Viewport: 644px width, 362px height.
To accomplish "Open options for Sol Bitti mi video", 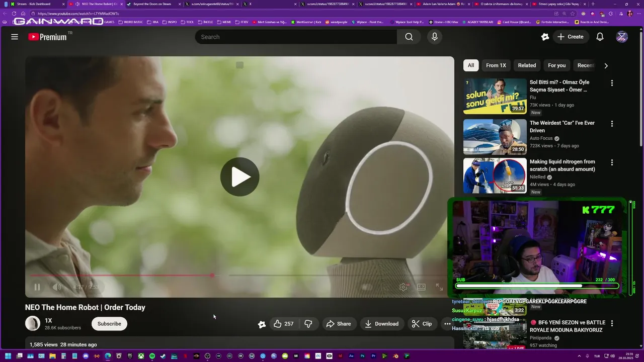I will tap(612, 83).
